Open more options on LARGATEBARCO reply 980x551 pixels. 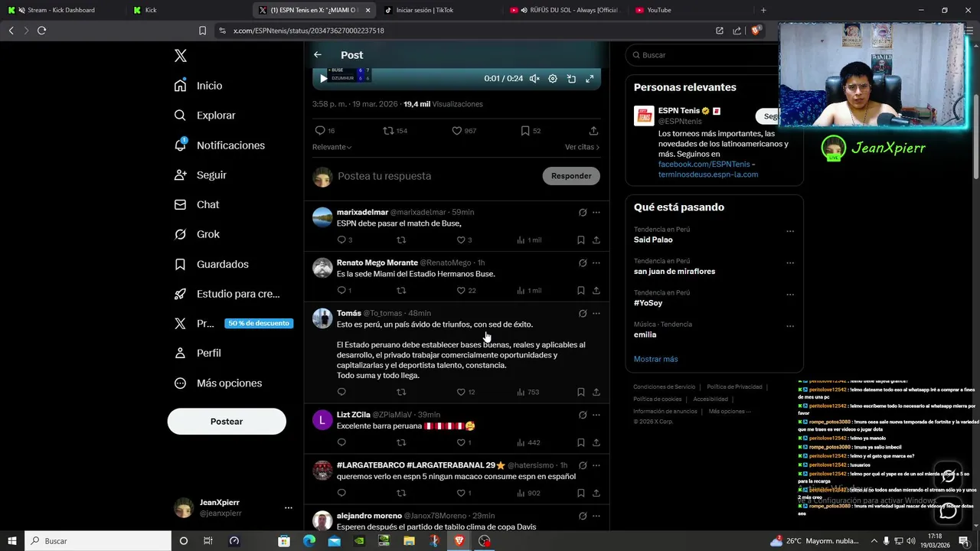pos(596,465)
